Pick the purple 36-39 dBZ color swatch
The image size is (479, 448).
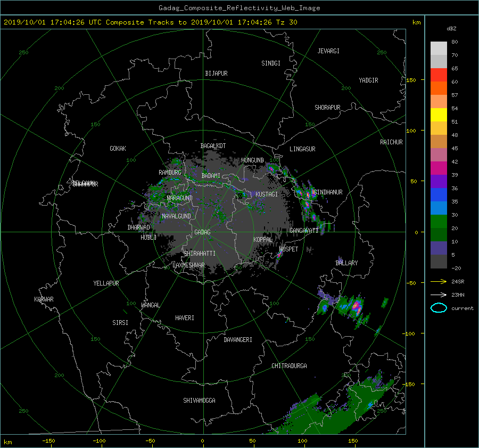point(439,182)
